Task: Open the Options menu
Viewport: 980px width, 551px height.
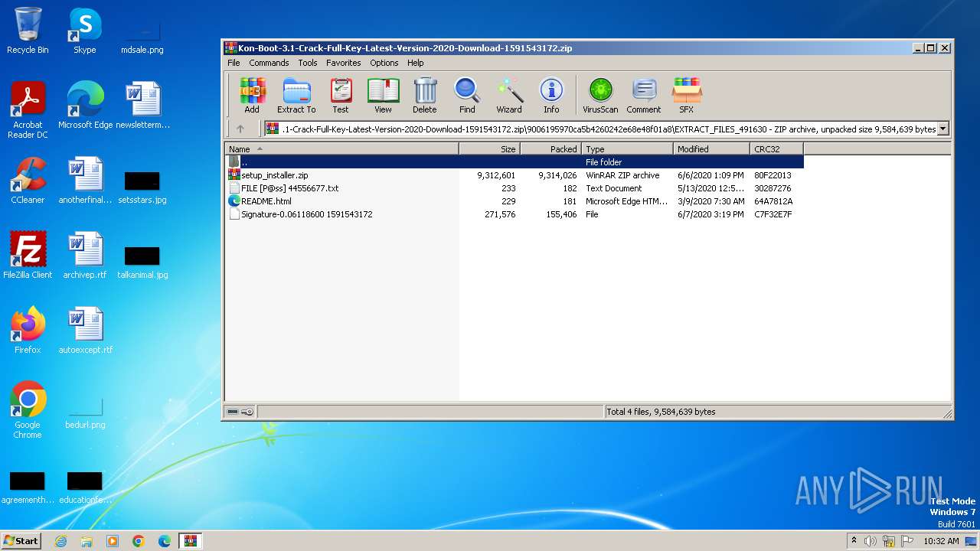Action: point(384,63)
